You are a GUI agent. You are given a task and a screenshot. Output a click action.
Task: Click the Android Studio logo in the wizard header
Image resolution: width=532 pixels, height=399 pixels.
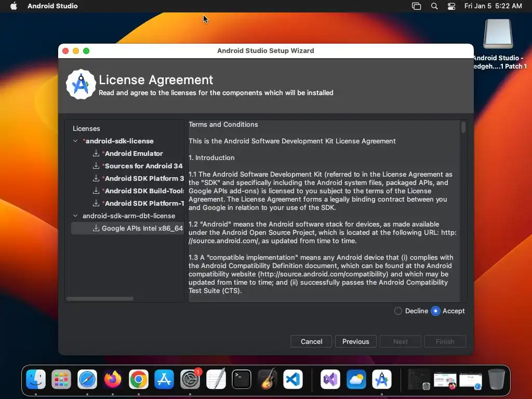tap(81, 85)
